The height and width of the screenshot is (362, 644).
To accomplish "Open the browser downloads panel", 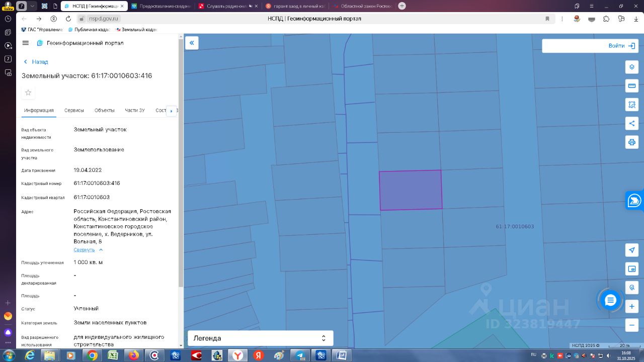I will 635,19.
